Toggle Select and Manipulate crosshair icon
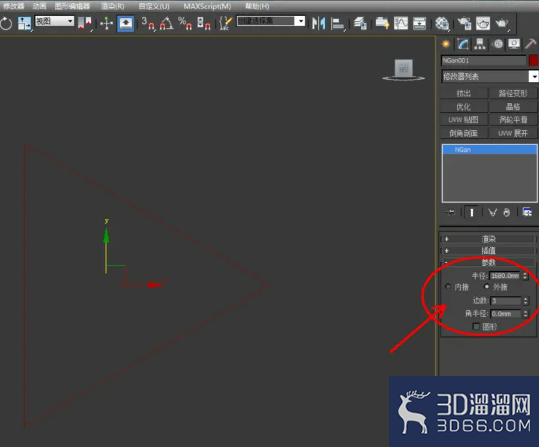 [107, 23]
